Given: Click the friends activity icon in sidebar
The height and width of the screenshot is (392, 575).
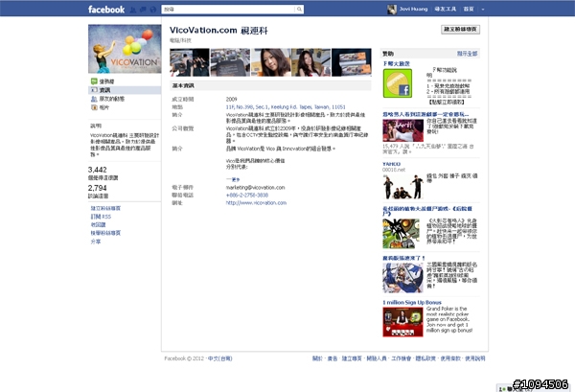Looking at the screenshot, I should pos(94,99).
